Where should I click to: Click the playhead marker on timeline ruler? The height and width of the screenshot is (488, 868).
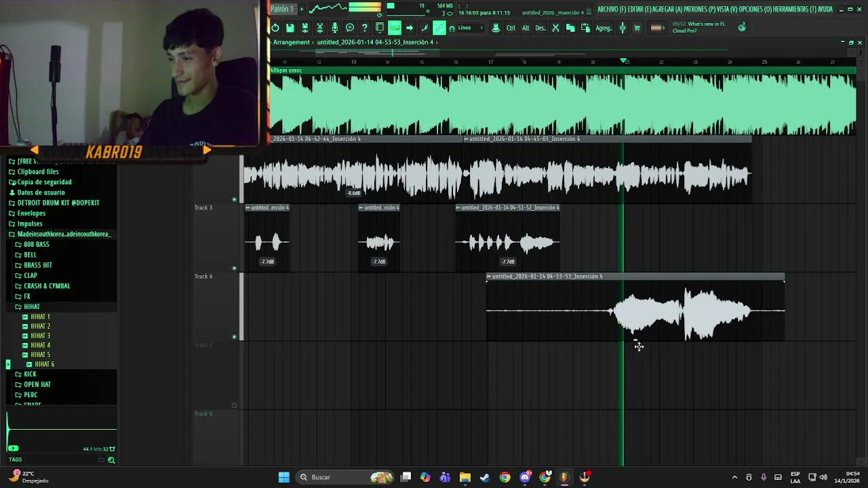point(623,61)
